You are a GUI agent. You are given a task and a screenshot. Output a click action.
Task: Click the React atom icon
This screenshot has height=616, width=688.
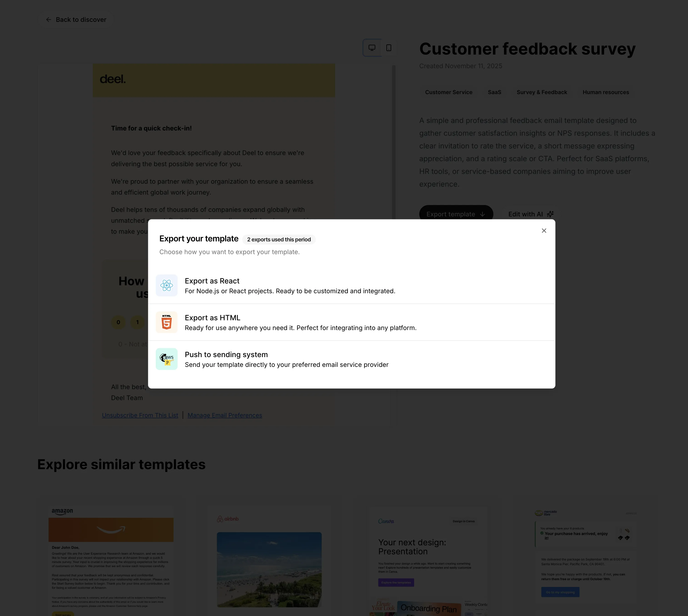[x=167, y=285]
